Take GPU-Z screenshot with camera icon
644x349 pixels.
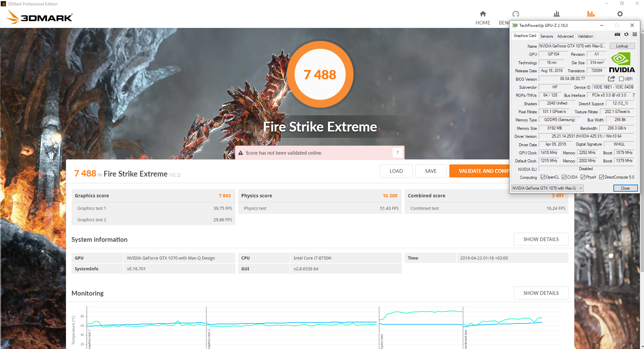pos(617,34)
